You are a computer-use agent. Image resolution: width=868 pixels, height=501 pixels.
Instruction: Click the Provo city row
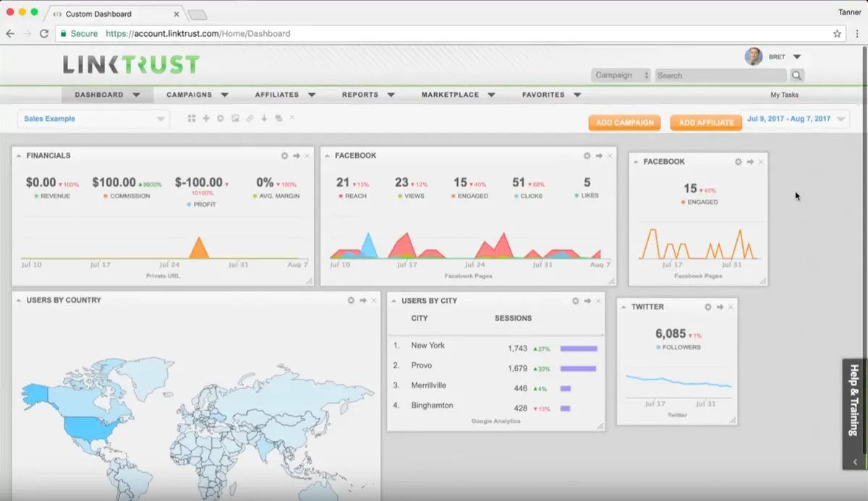495,367
